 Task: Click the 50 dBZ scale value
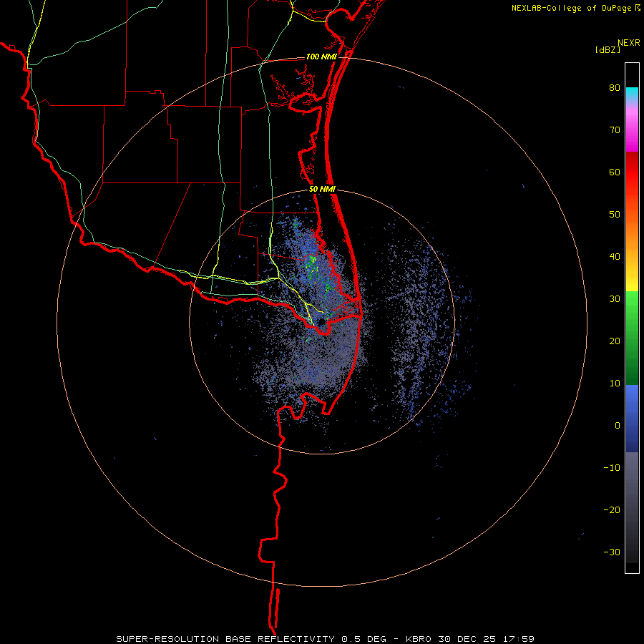615,215
